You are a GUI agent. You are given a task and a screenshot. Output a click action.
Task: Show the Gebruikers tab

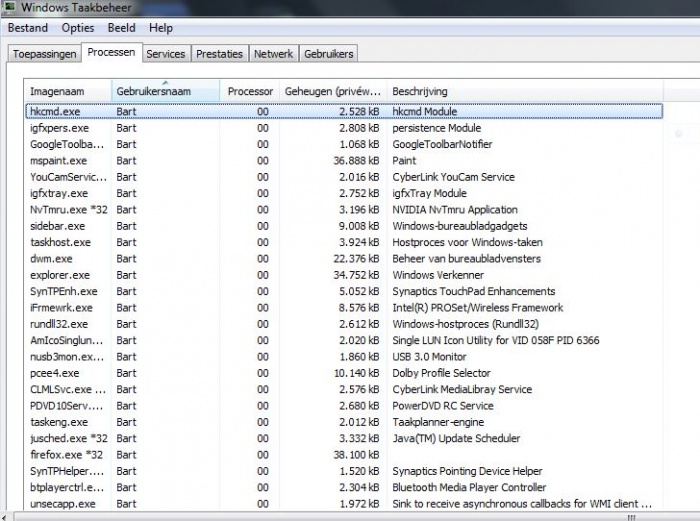[328, 54]
